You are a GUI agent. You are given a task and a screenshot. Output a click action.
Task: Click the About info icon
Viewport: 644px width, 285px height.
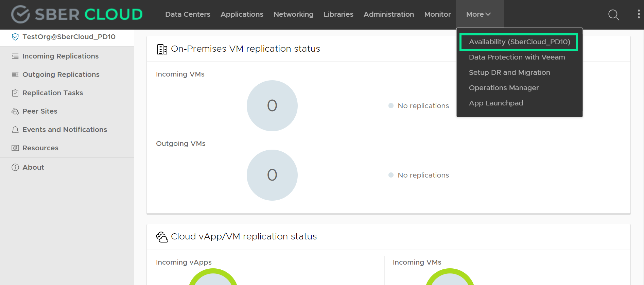(x=15, y=167)
